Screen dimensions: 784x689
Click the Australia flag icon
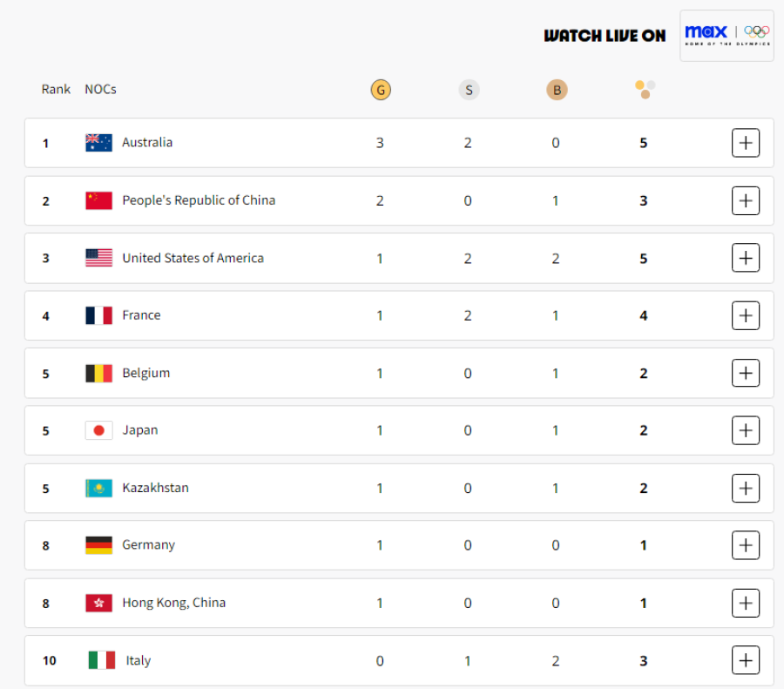coord(98,143)
